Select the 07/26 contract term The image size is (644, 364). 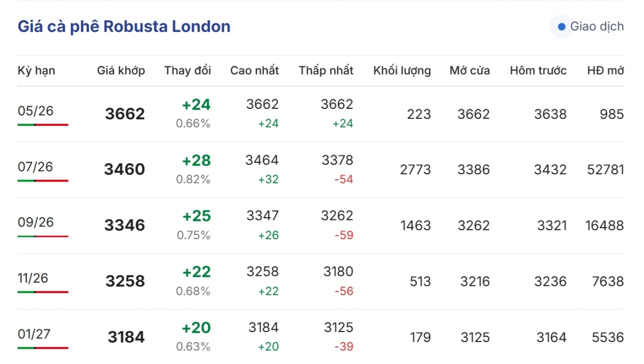click(35, 167)
